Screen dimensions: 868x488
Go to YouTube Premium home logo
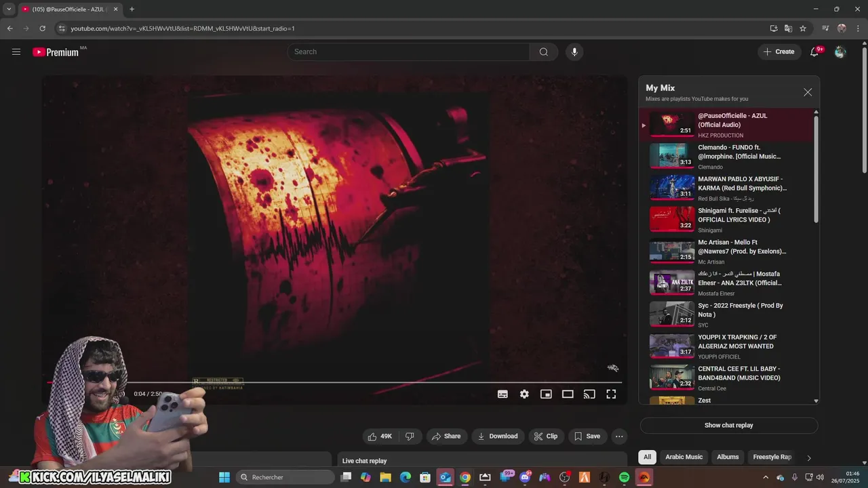coord(56,52)
